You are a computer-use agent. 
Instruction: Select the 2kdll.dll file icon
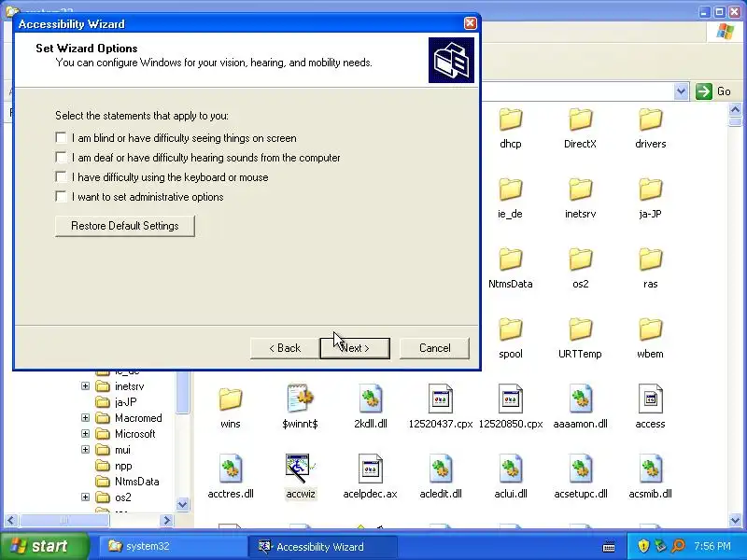[x=370, y=399]
